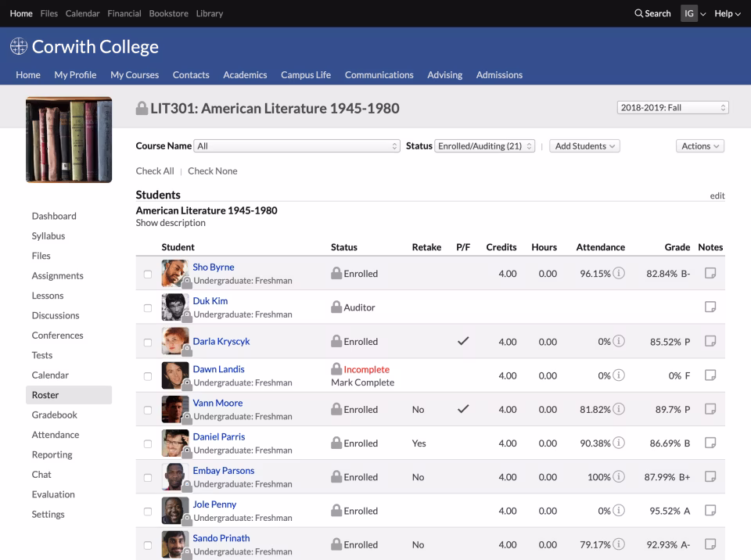Screen dimensions: 751x560
Task: Expand the Add Students dropdown
Action: tap(584, 146)
